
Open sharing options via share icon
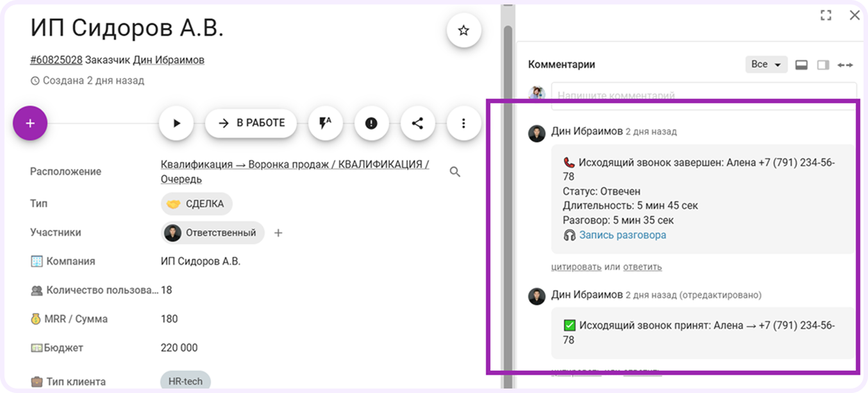(x=418, y=123)
